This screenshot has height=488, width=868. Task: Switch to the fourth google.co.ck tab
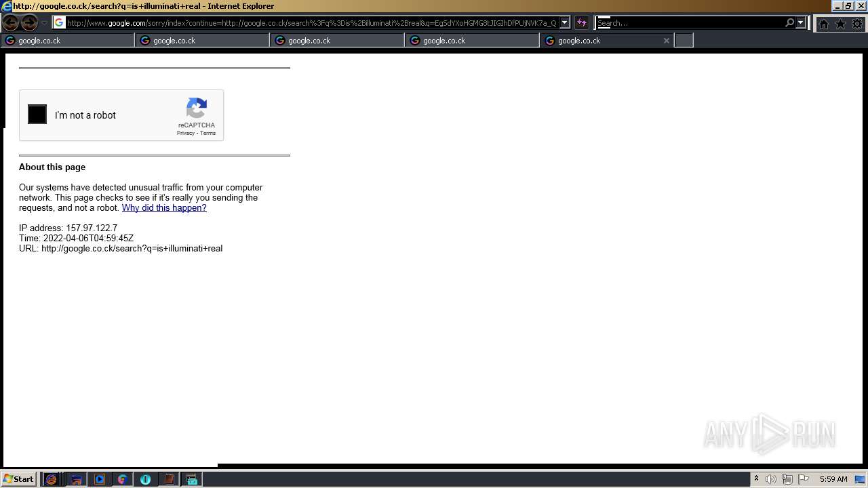coord(473,41)
